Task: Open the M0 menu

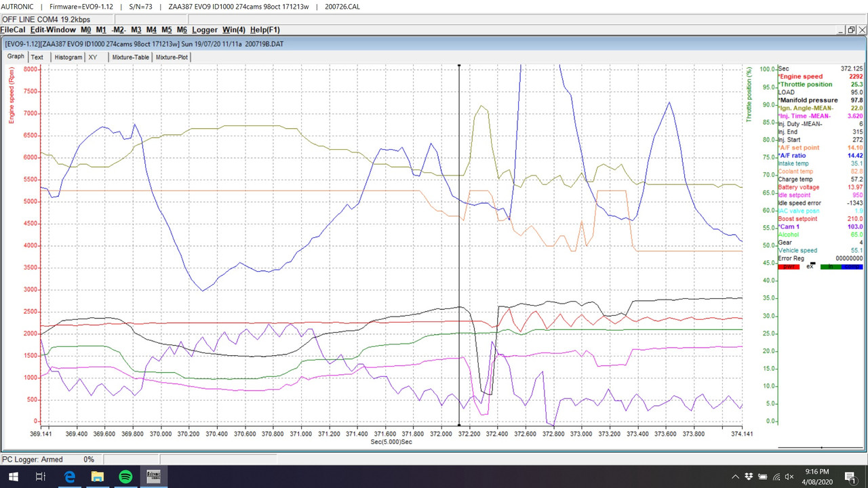Action: coord(85,30)
